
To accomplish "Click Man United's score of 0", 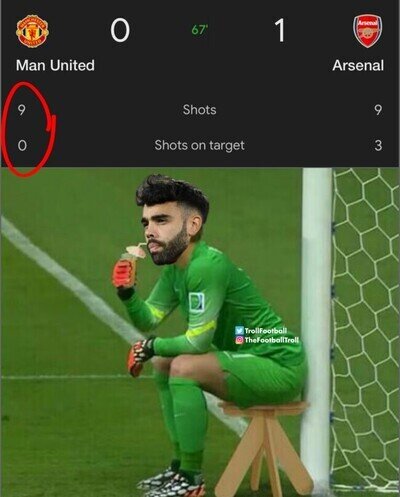I will tap(120, 30).
